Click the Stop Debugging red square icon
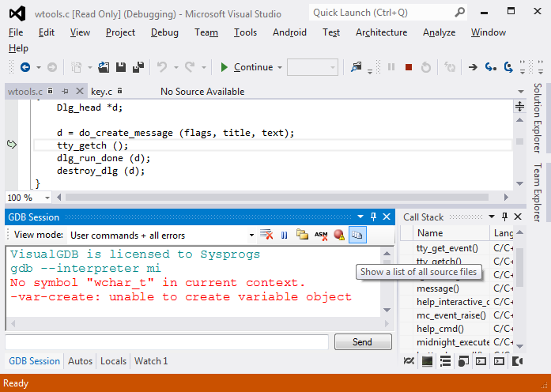The image size is (551, 392). pyautogui.click(x=409, y=67)
